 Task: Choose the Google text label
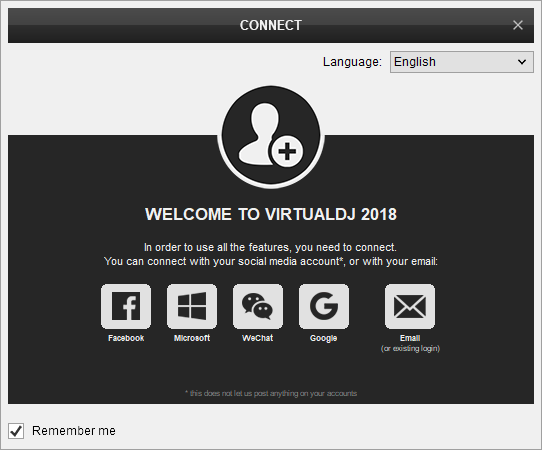click(324, 338)
